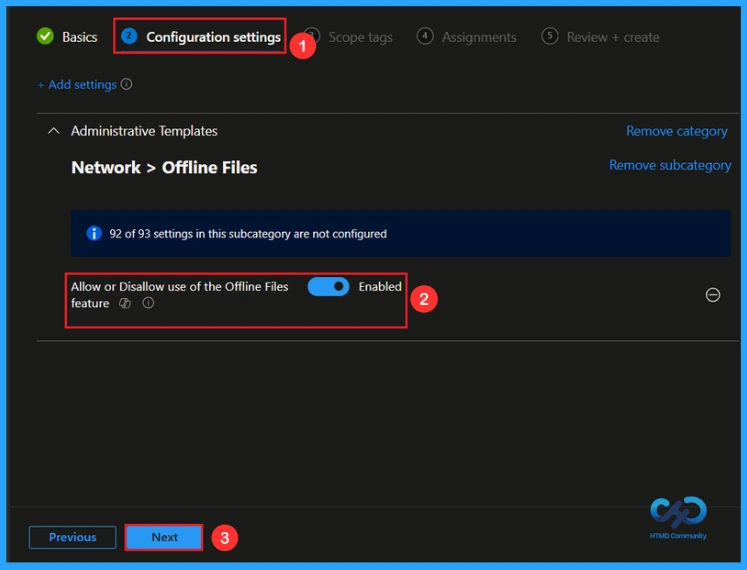The height and width of the screenshot is (570, 747).
Task: Click the copy icon next to feature
Action: (x=125, y=303)
